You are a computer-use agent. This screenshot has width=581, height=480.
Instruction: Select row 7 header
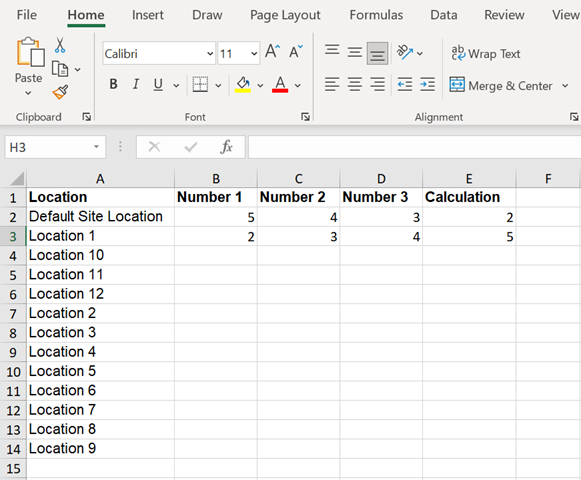click(x=13, y=314)
